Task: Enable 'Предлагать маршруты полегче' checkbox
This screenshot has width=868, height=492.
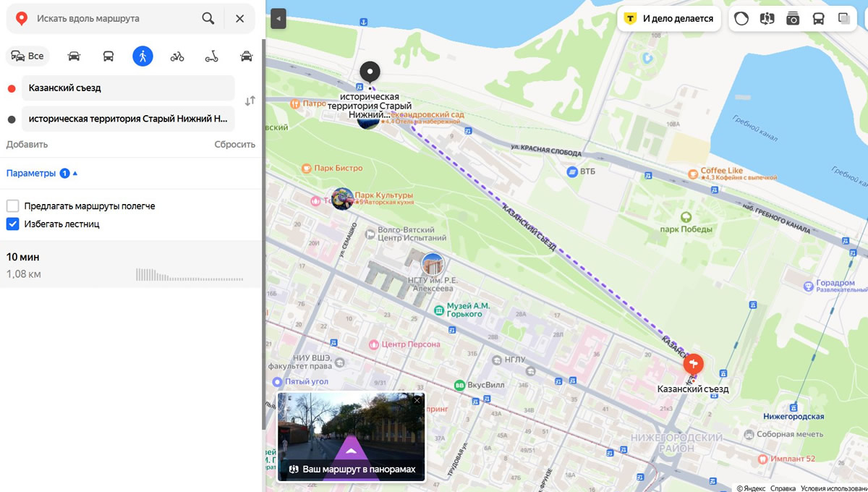Action: (x=12, y=206)
